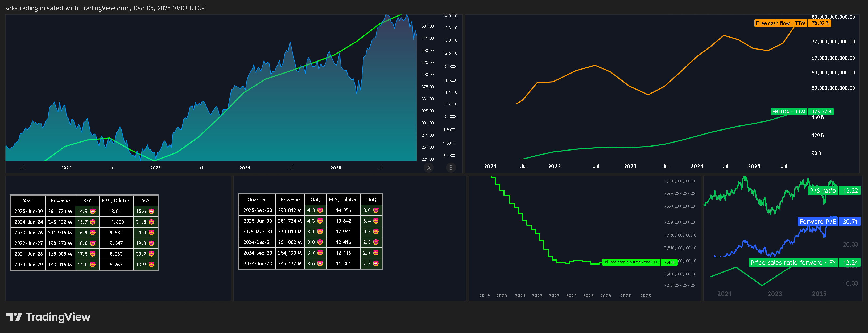Click the 143,015 M revenue cell
Screen dimensions: 868x333
coord(60,265)
